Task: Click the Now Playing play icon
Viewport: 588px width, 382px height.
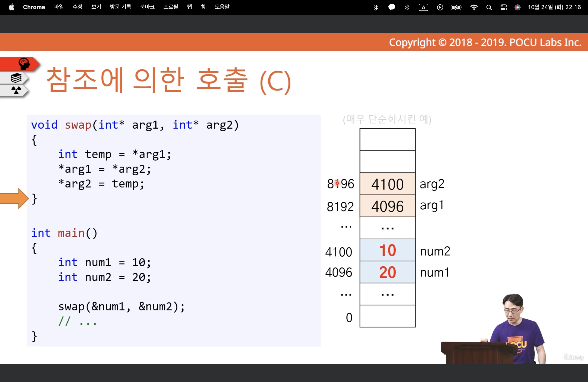Action: coord(440,7)
